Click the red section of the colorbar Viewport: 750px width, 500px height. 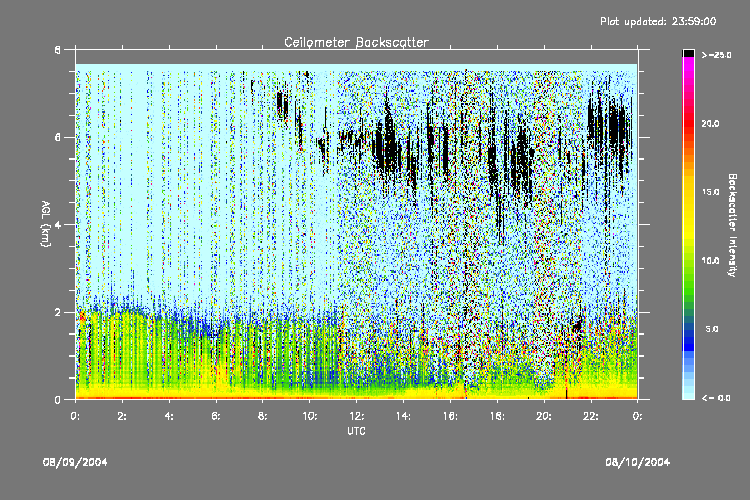click(688, 122)
